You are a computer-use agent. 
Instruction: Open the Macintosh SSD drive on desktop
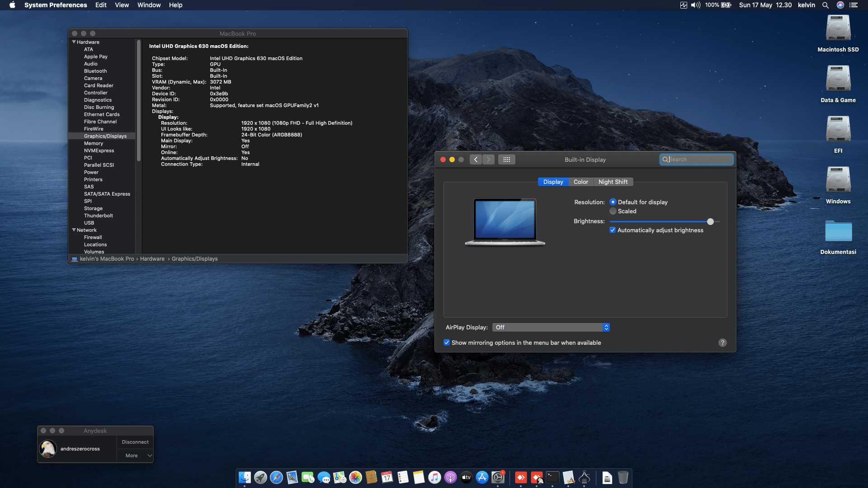pos(838,33)
